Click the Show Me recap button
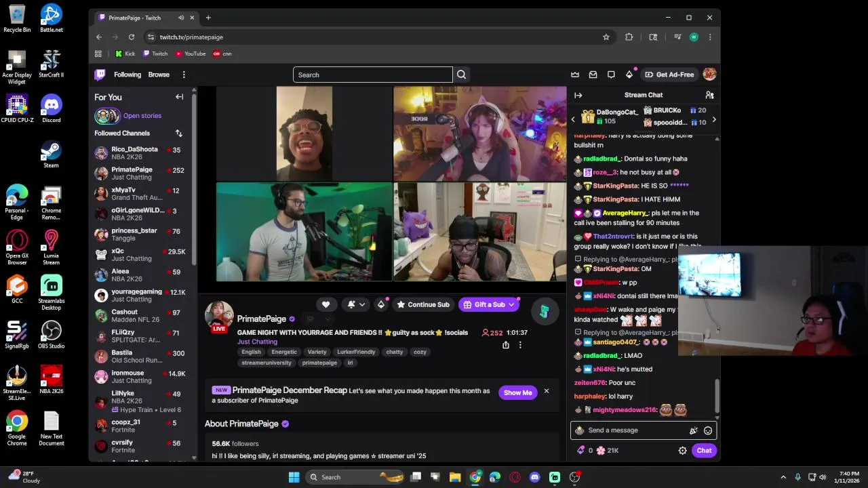Viewport: 868px width, 488px height. [517, 392]
